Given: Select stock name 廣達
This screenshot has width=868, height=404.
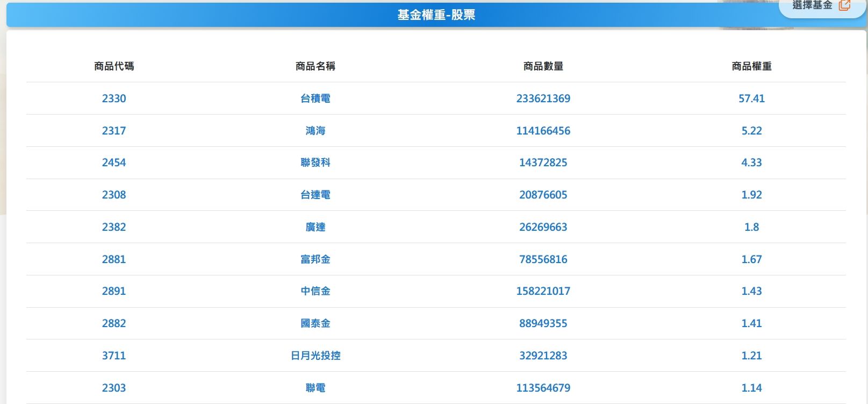Looking at the screenshot, I should click(315, 227).
